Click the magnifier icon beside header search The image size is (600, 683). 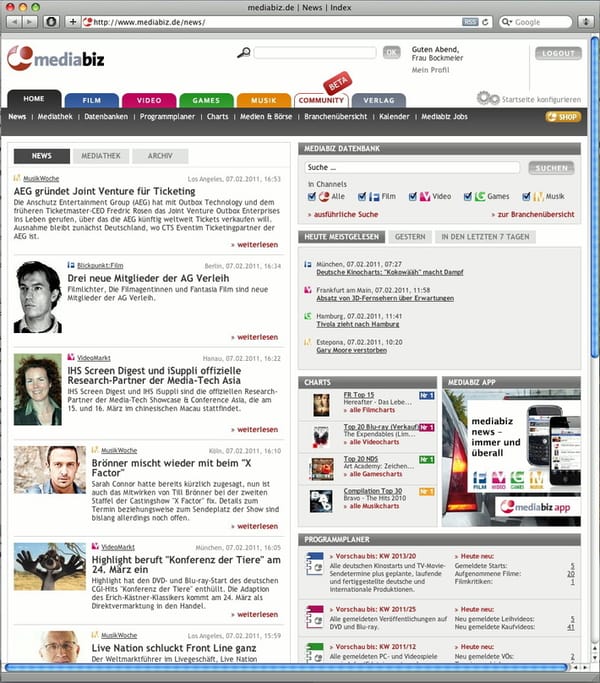243,53
